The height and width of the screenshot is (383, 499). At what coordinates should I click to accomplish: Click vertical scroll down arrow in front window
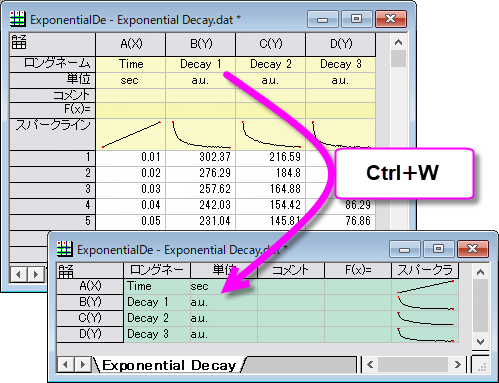point(480,341)
